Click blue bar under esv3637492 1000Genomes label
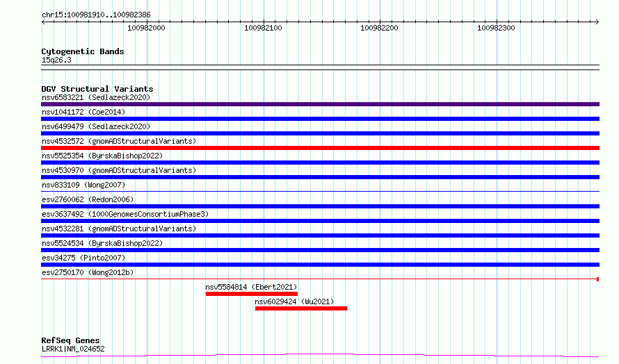Image resolution: width=619 pixels, height=364 pixels. tap(320, 221)
